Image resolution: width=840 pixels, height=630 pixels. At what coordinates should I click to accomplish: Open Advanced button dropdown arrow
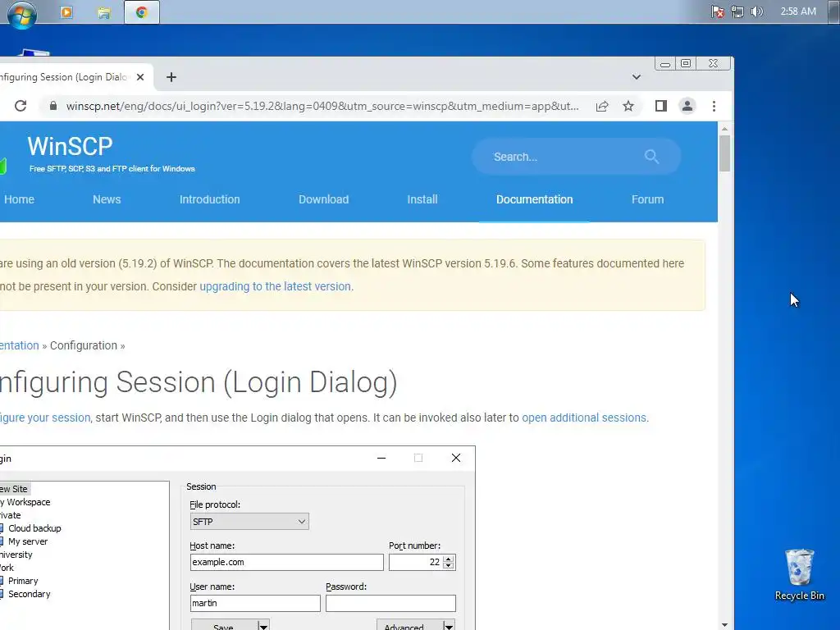click(449, 625)
